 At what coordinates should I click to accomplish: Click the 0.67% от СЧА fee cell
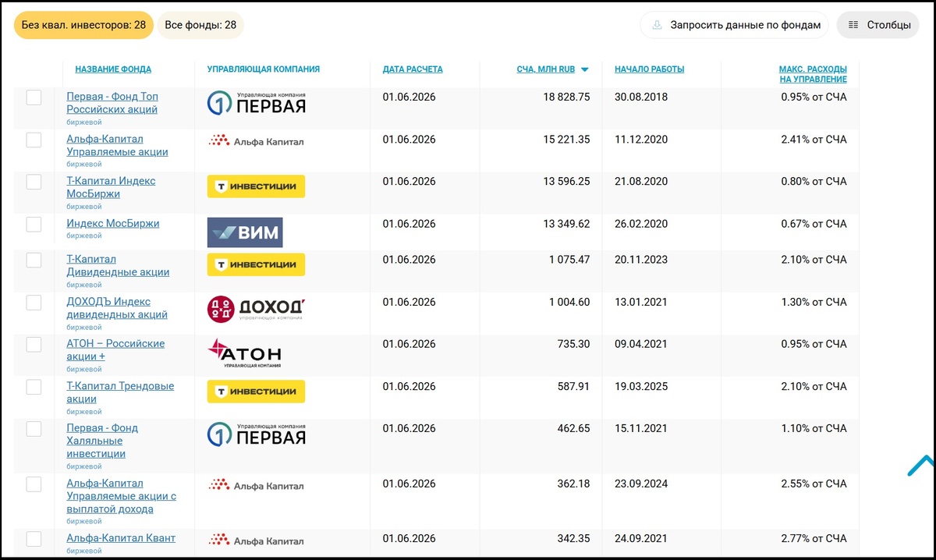tap(814, 224)
